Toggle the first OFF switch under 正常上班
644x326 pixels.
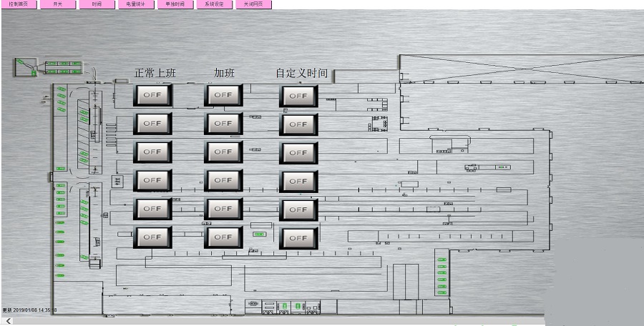click(152, 94)
